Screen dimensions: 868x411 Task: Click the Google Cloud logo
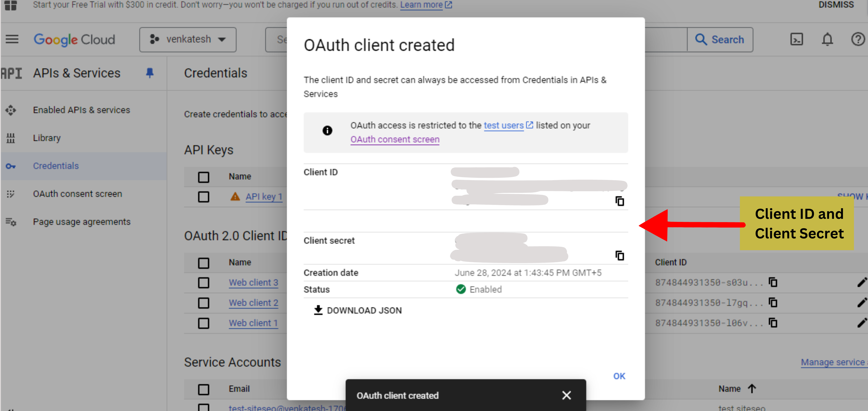click(75, 39)
